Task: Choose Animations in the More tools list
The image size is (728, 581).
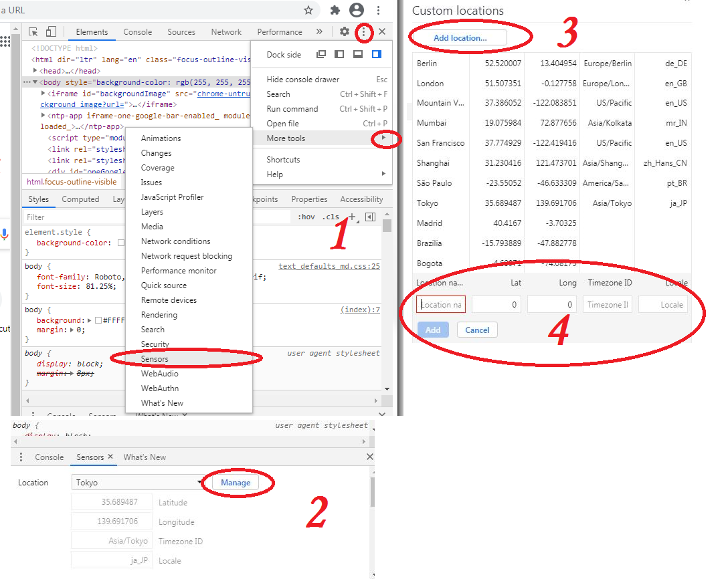Action: click(x=189, y=138)
